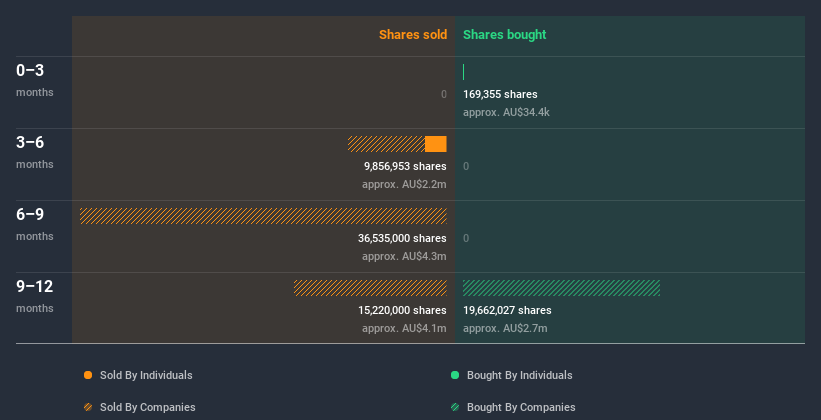The height and width of the screenshot is (420, 821).
Task: Click the 9–12 months row label
Action: 35,296
